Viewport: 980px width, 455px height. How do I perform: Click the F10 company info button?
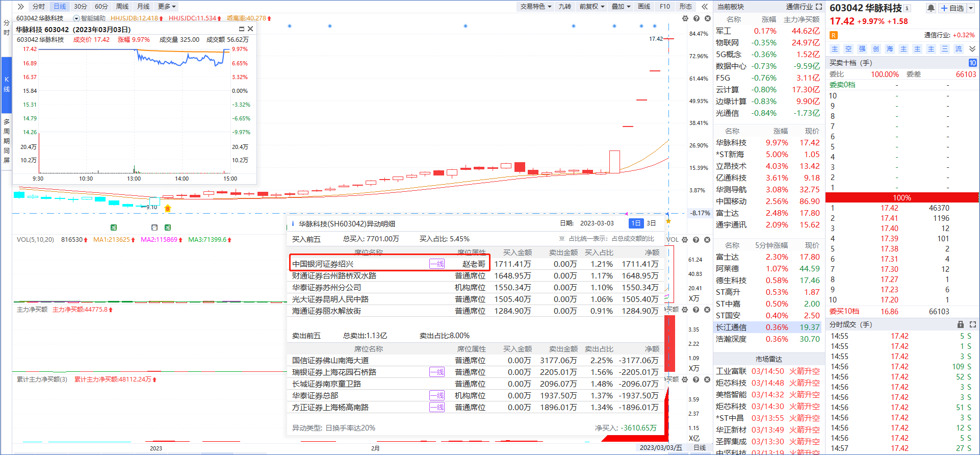[665, 7]
